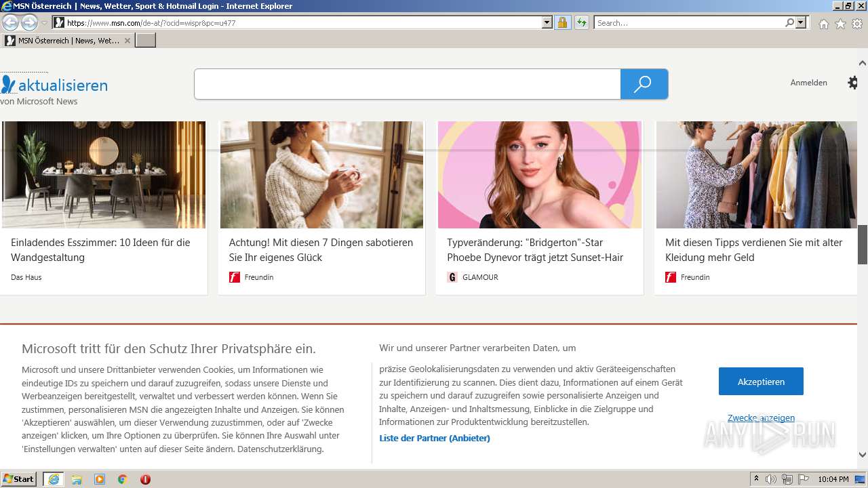The width and height of the screenshot is (868, 488).
Task: Open headline Mit diesen Tipps verdienen Sie
Action: pos(754,250)
